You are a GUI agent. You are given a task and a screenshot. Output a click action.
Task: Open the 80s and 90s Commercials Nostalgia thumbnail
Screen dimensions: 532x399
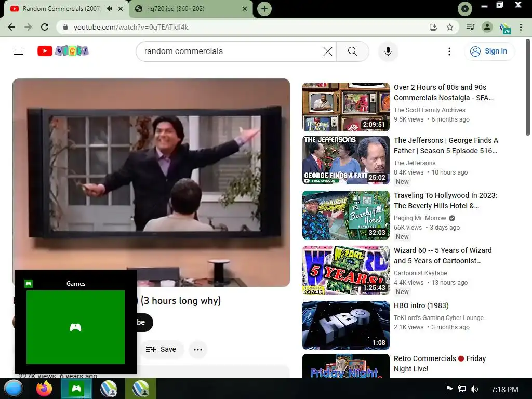[345, 107]
